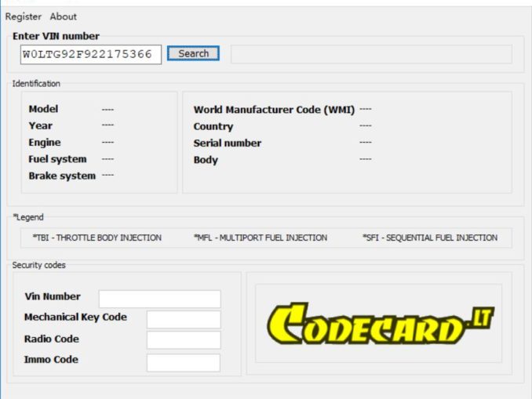Click the Year label in Identification
Screen dimensions: 532x399
pos(40,125)
